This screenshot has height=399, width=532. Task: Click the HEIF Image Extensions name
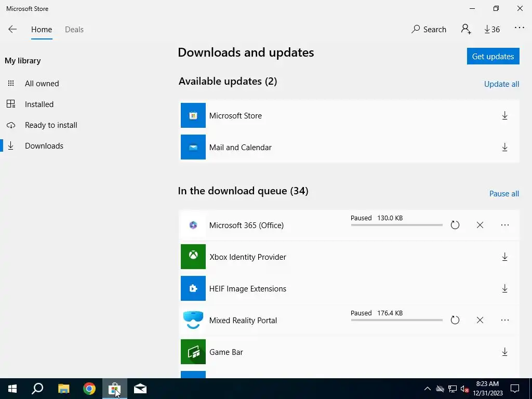coord(248,289)
